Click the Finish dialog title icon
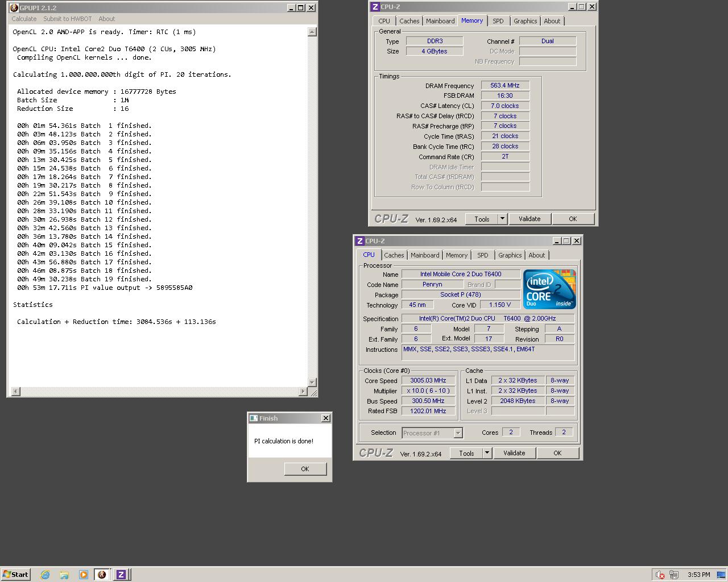 [254, 418]
